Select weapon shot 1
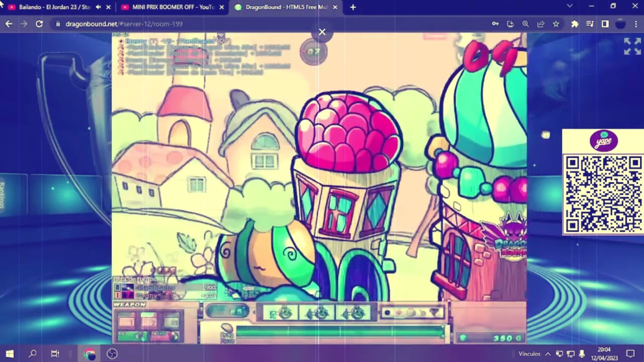Image resolution: width=644 pixels, height=362 pixels. [x=126, y=321]
